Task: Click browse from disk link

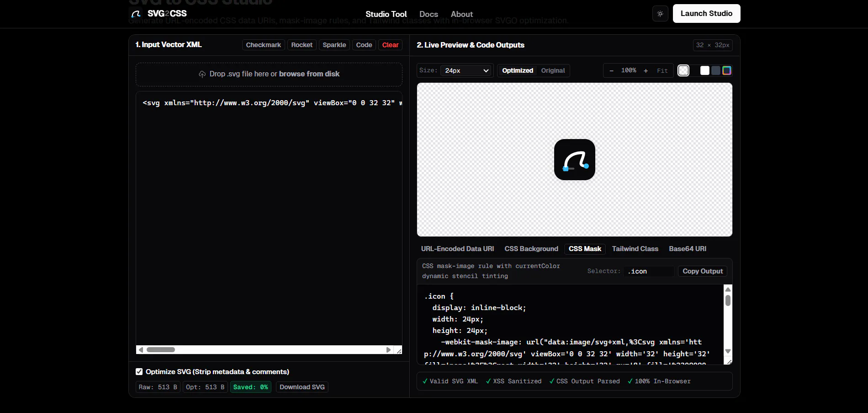Action: [x=309, y=74]
